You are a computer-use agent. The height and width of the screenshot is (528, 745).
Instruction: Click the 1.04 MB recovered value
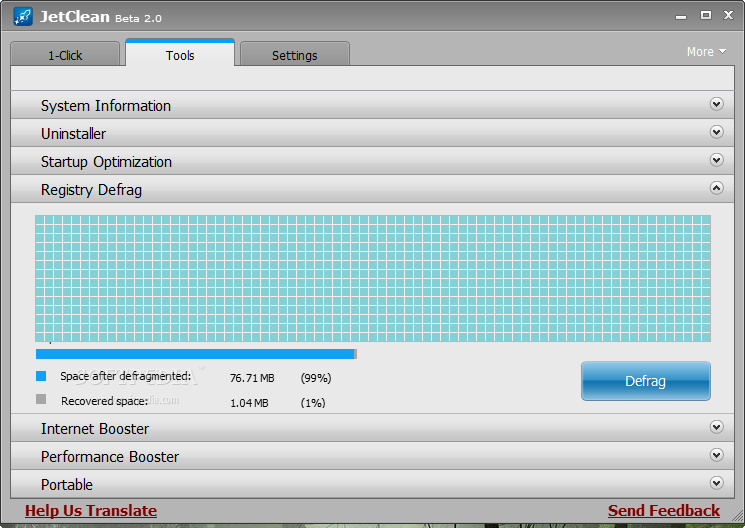pos(249,403)
